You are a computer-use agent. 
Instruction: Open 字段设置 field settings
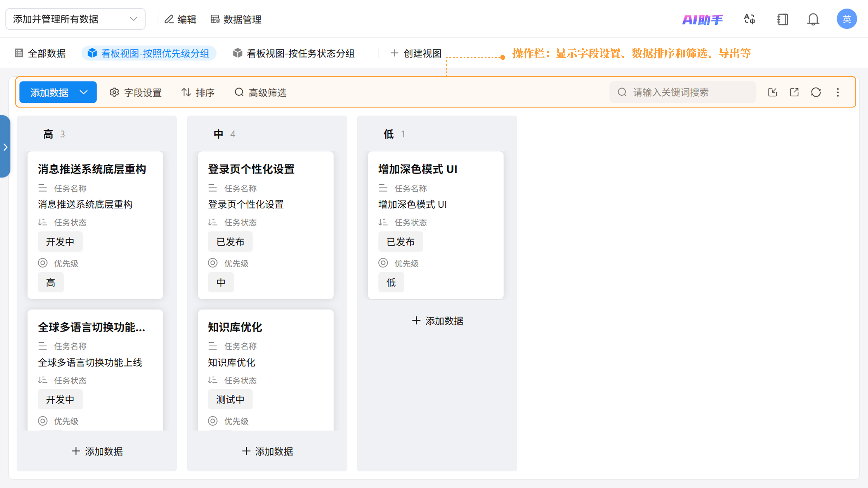click(x=136, y=93)
